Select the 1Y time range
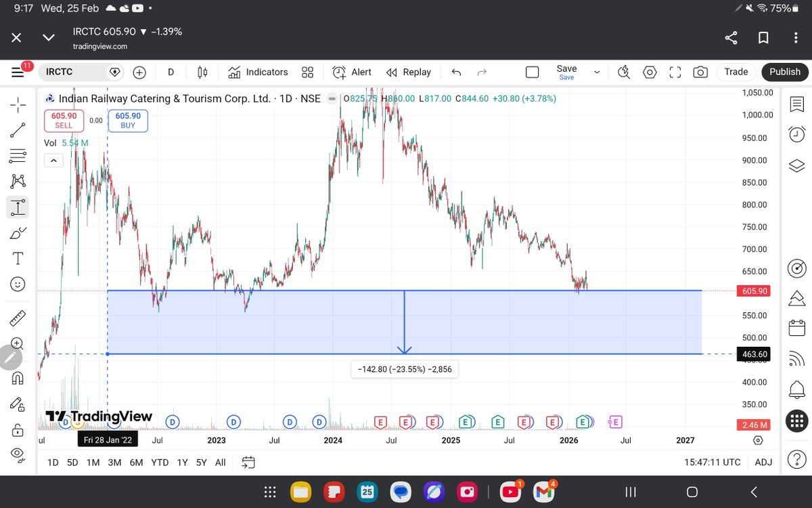This screenshot has width=812, height=508. click(x=182, y=463)
